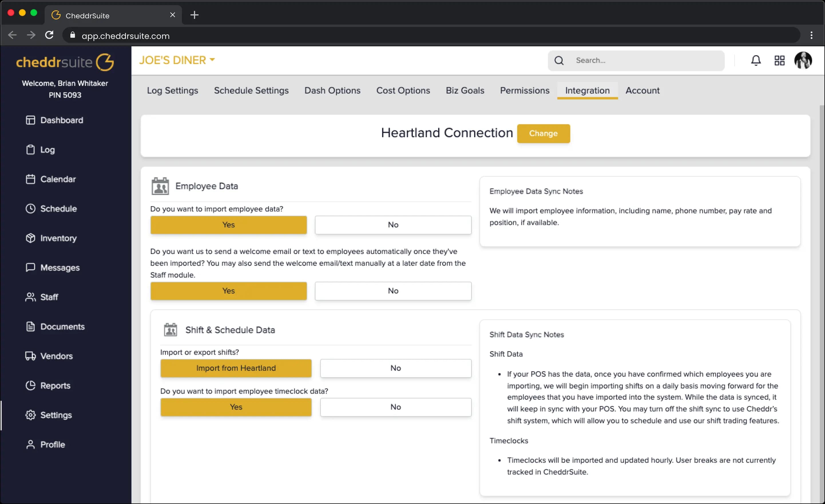Toggle welcome email sending to No
The image size is (825, 504).
point(393,291)
